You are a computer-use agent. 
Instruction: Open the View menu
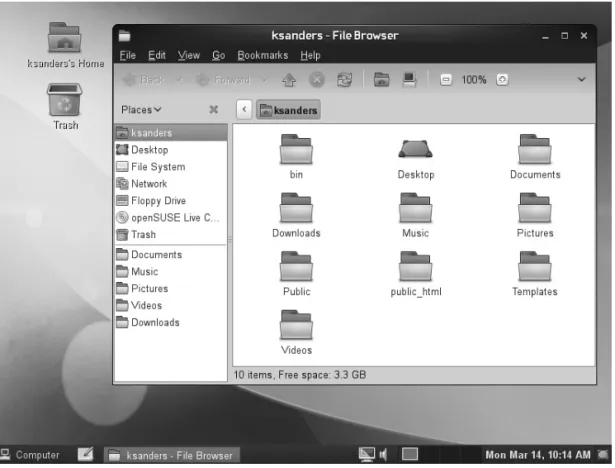[x=189, y=56]
